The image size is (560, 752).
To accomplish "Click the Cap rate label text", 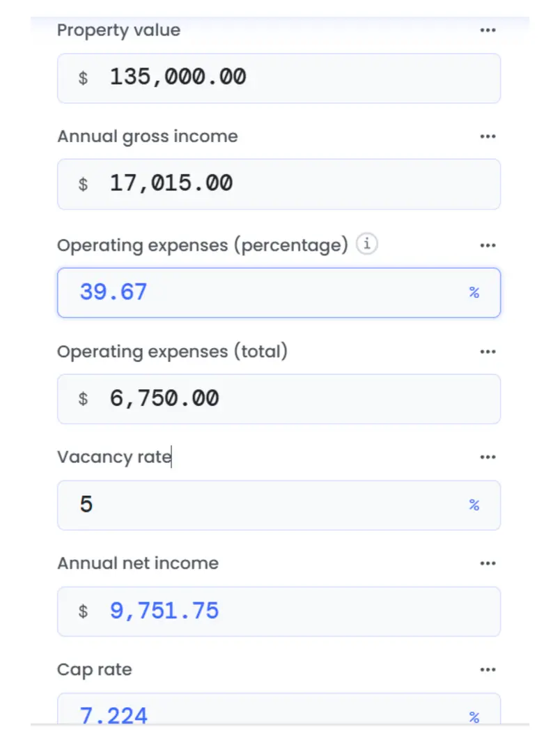I will (x=94, y=670).
